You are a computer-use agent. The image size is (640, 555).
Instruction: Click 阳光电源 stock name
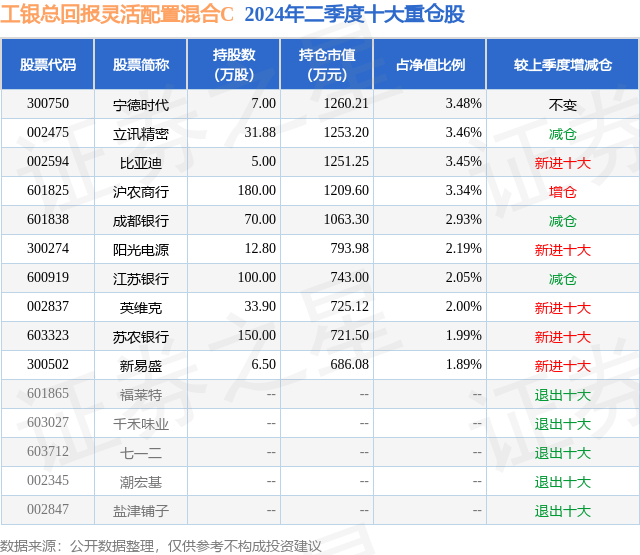141,250
